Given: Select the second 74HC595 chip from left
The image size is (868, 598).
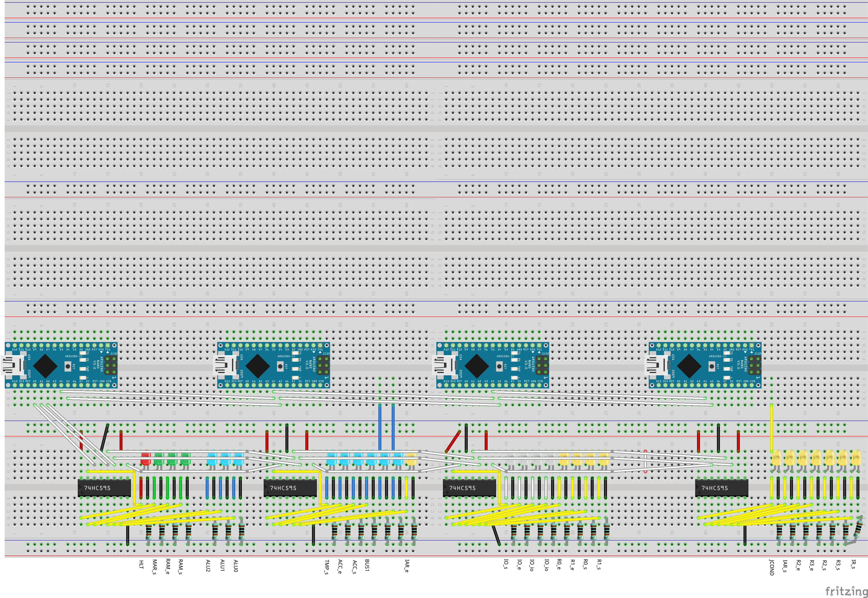Looking at the screenshot, I should click(290, 488).
